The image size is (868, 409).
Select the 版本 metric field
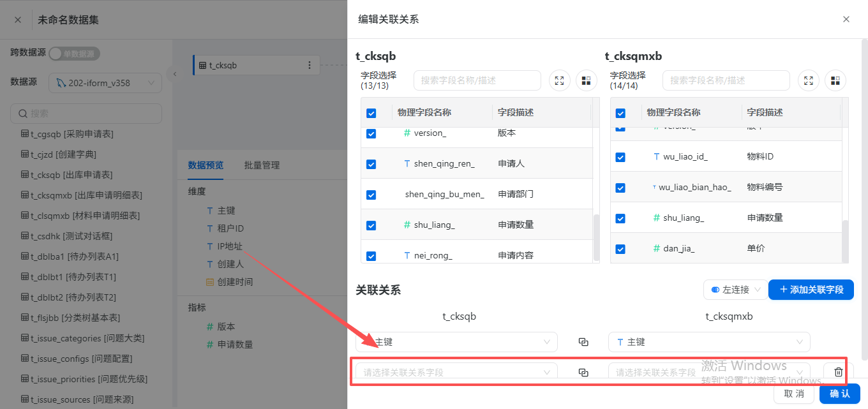click(221, 327)
